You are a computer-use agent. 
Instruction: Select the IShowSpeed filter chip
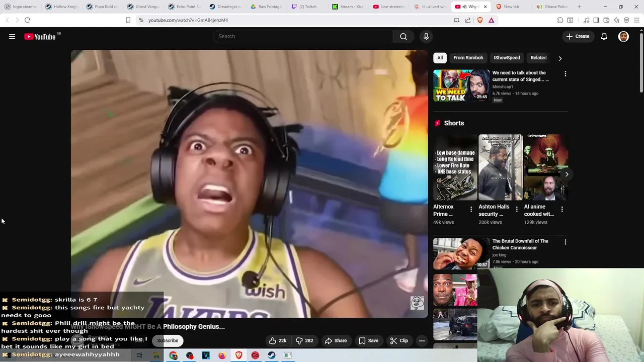pos(507,58)
